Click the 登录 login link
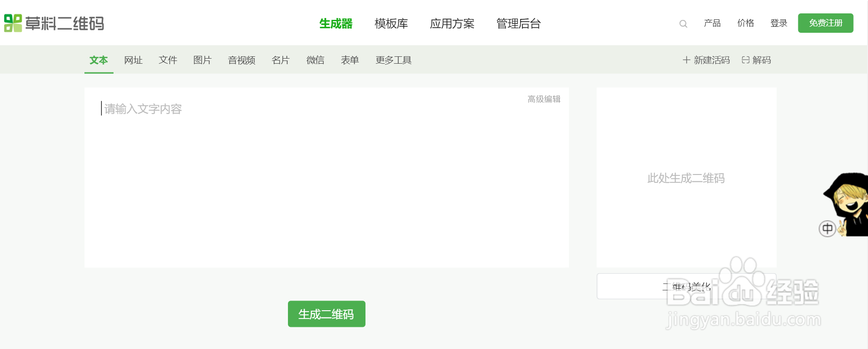The image size is (868, 349). point(779,23)
